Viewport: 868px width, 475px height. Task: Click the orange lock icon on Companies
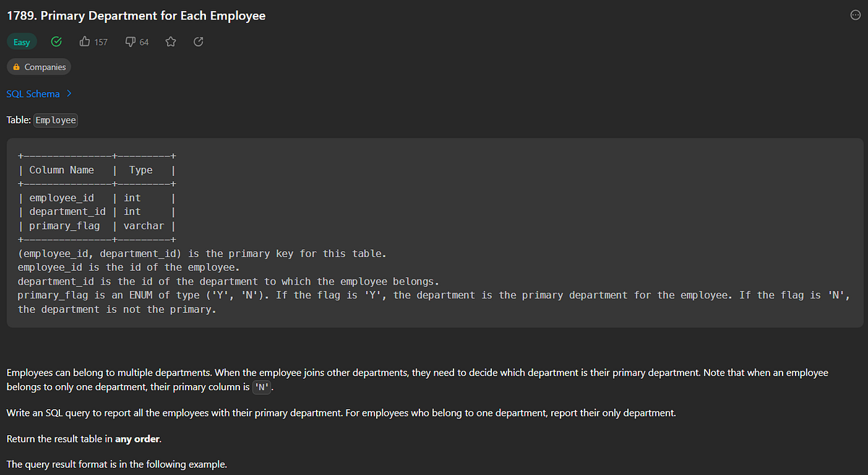pos(16,67)
